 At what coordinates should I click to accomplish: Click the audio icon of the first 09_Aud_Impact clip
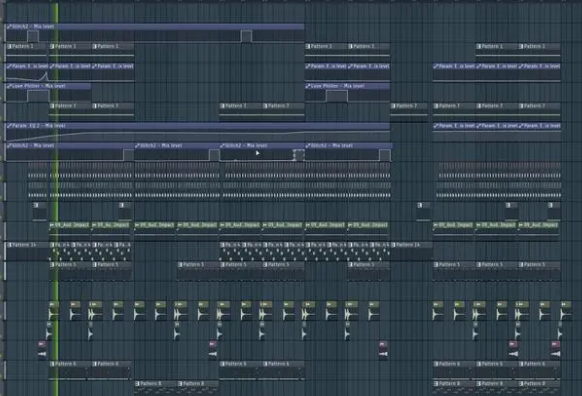52,225
